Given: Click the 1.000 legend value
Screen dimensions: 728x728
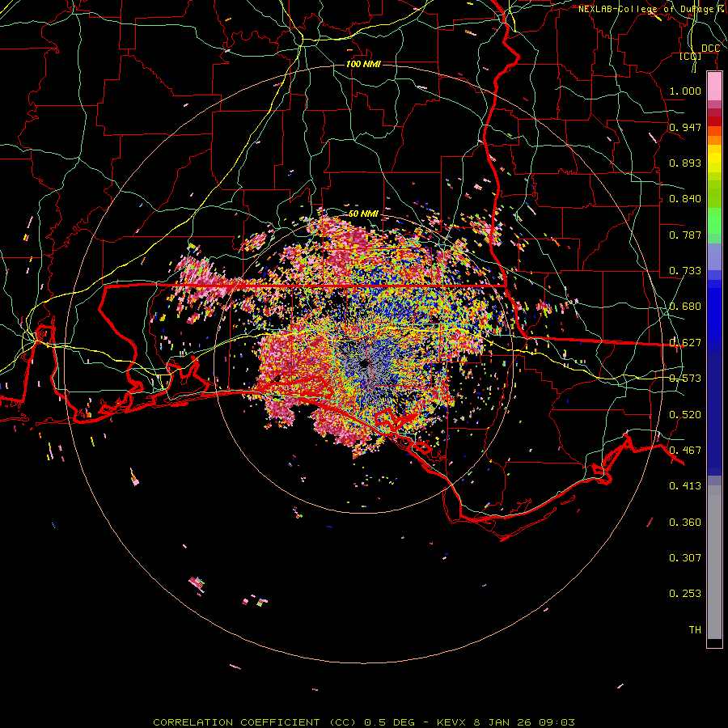Looking at the screenshot, I should [685, 91].
